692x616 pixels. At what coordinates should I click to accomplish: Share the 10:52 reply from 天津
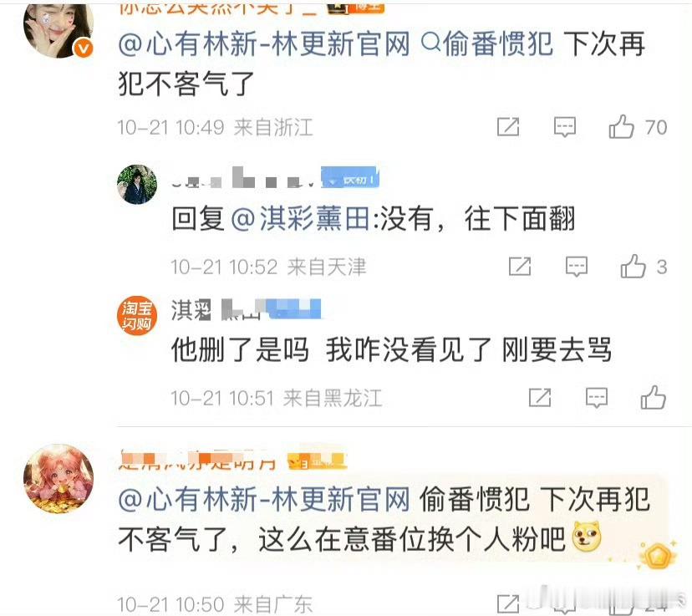coord(520,267)
